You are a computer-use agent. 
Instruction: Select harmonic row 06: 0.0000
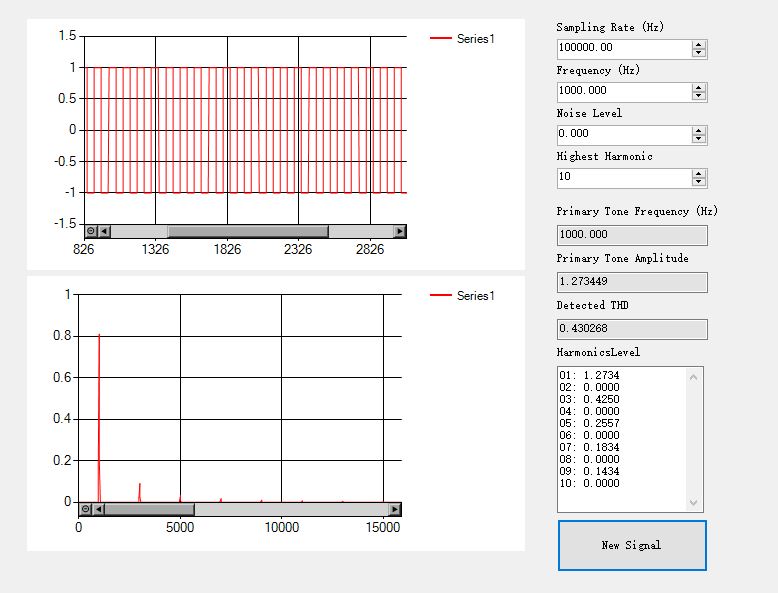(x=589, y=435)
